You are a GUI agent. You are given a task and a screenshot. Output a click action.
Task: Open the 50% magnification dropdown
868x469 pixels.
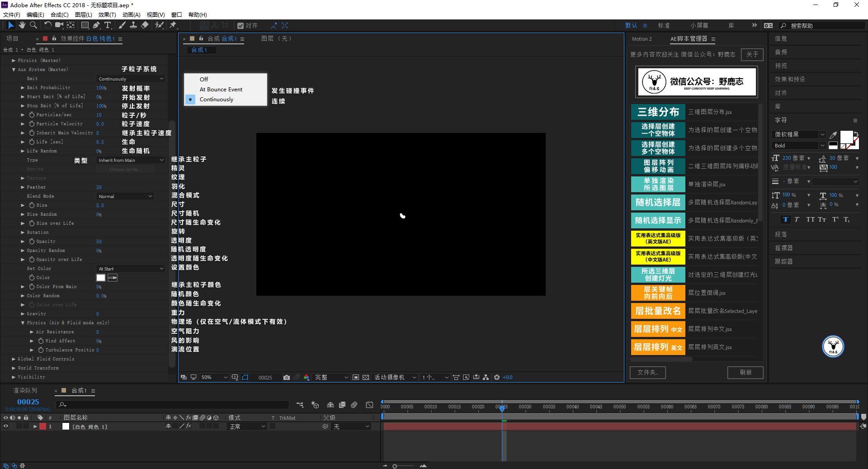click(214, 377)
